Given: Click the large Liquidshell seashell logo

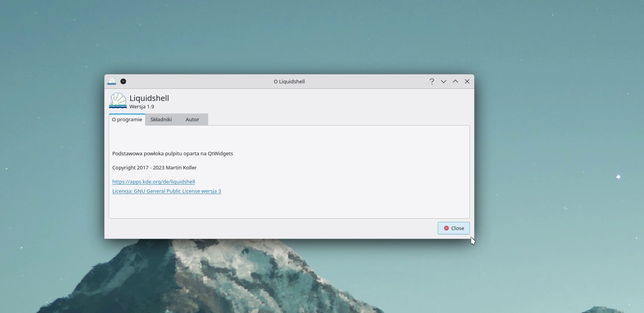Looking at the screenshot, I should coord(118,101).
